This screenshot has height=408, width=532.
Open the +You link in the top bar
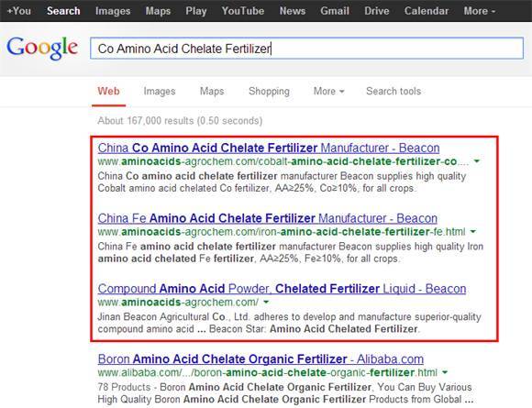(x=19, y=11)
